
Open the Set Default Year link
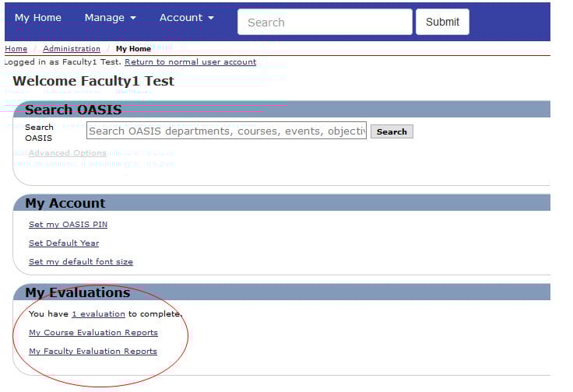[x=64, y=243]
